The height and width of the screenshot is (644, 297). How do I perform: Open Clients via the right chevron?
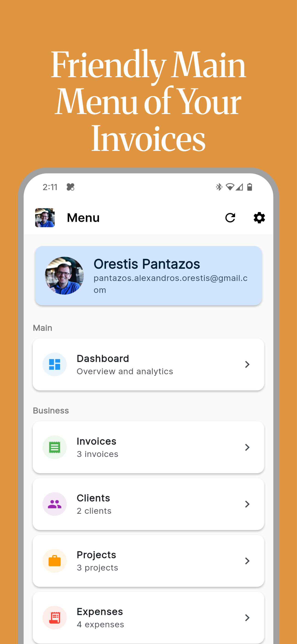[x=247, y=504]
